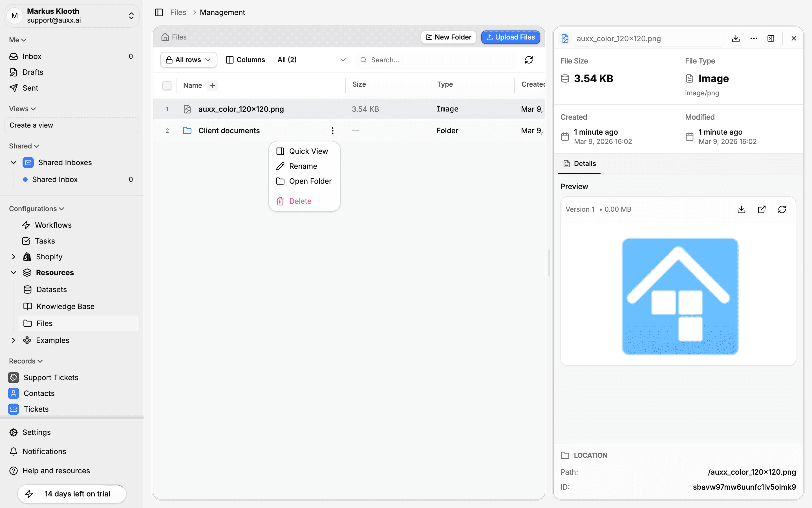
Task: Go to Sent mail
Action: click(71, 88)
